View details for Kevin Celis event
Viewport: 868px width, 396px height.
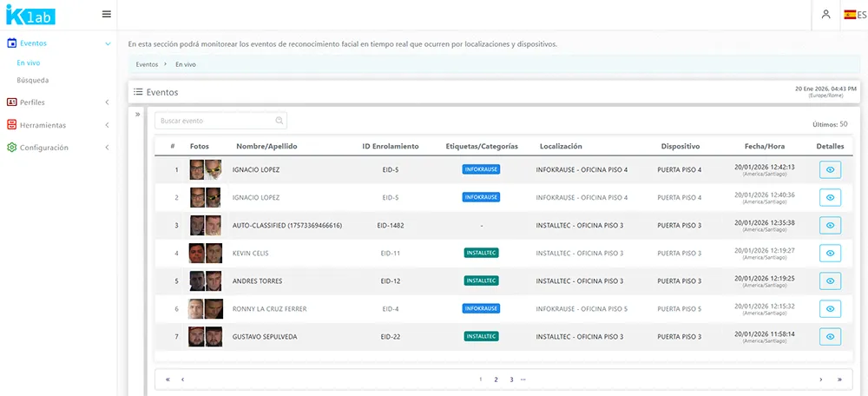click(830, 254)
